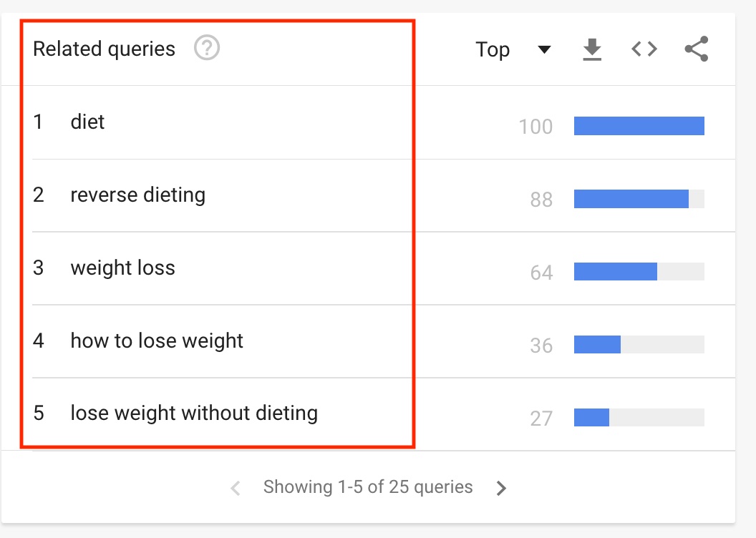Open the embed code icon

[644, 49]
